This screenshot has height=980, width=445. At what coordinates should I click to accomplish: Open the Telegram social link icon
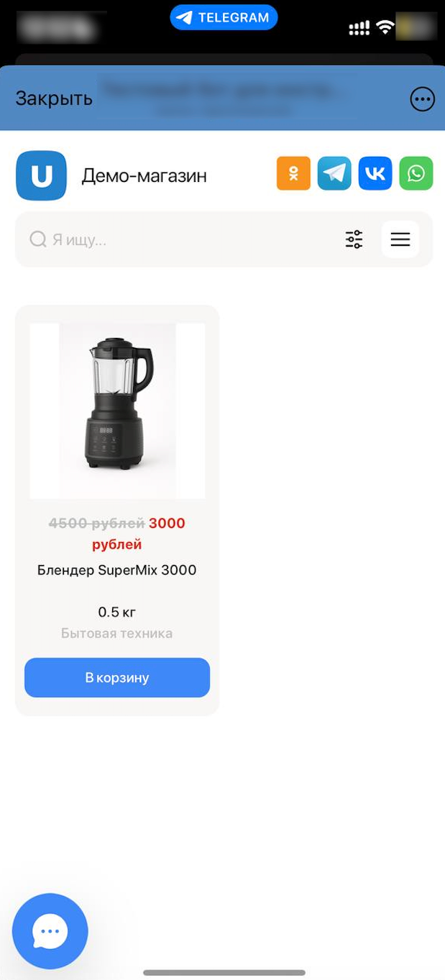point(334,173)
